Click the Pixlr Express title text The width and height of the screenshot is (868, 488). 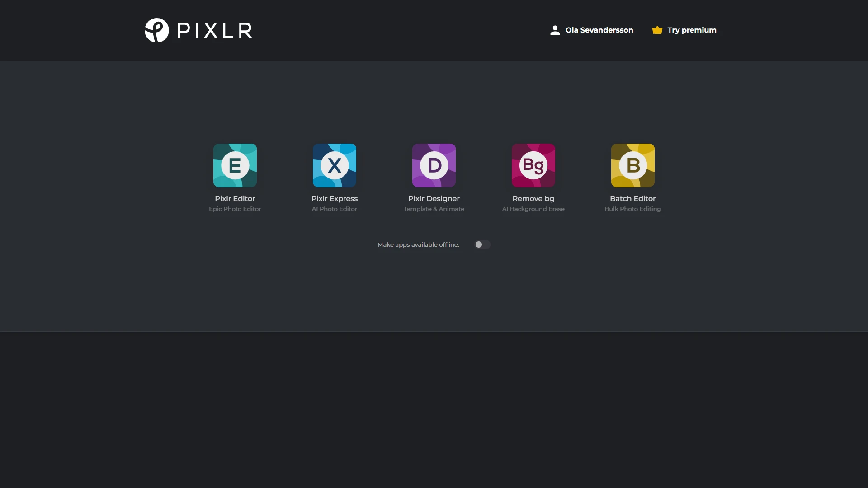tap(335, 198)
